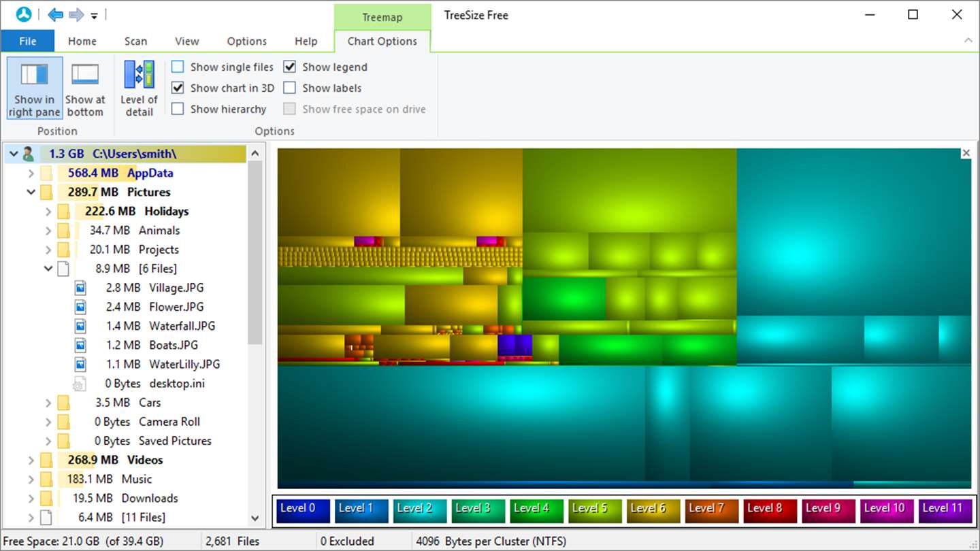Click the Holidays folder icon
This screenshot has height=551, width=980.
(63, 211)
